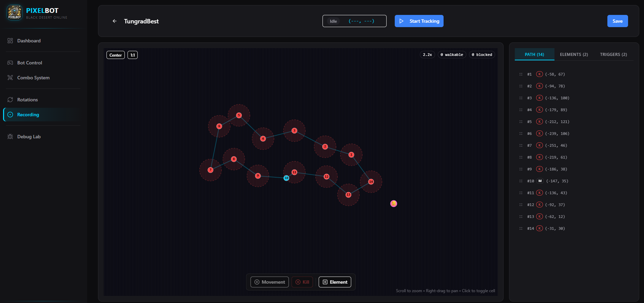
Task: Reset zoom with the 1:1 button
Action: point(133,55)
